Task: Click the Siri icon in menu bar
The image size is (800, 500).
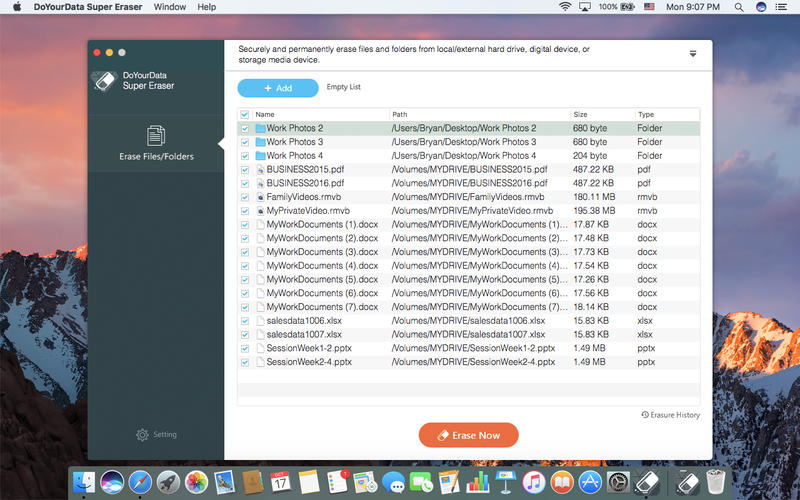Action: (761, 7)
